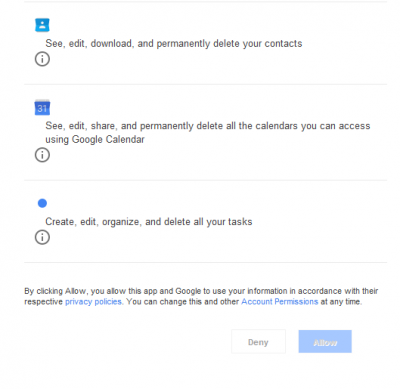Click the blue Contacts app icon
Screen dimensions: 400x389
42,25
